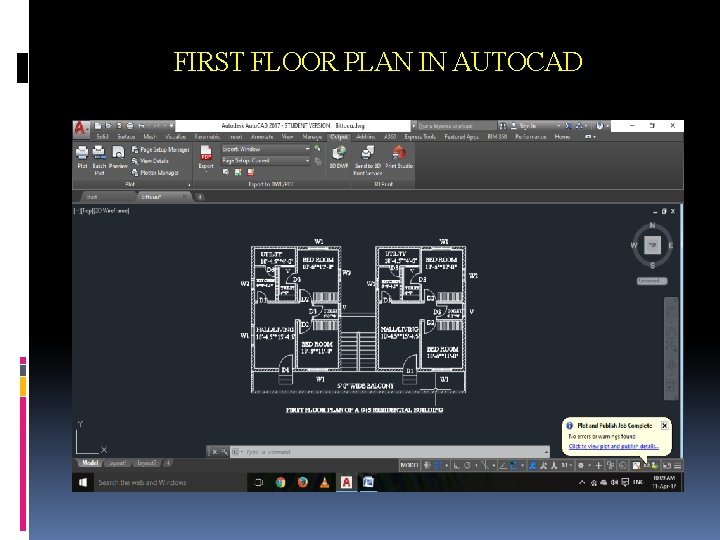This screenshot has width=720, height=540.
Task: Click the ViewCube North label
Action: pyautogui.click(x=652, y=225)
